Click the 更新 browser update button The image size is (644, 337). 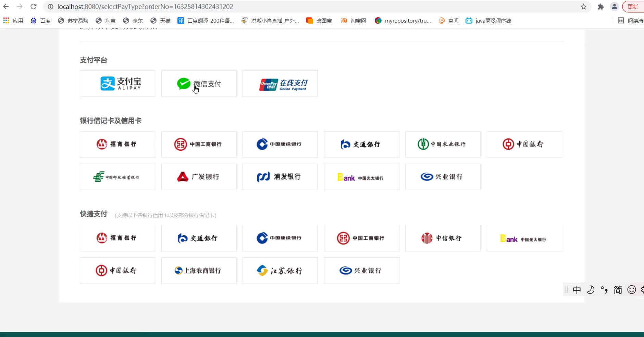pyautogui.click(x=633, y=7)
